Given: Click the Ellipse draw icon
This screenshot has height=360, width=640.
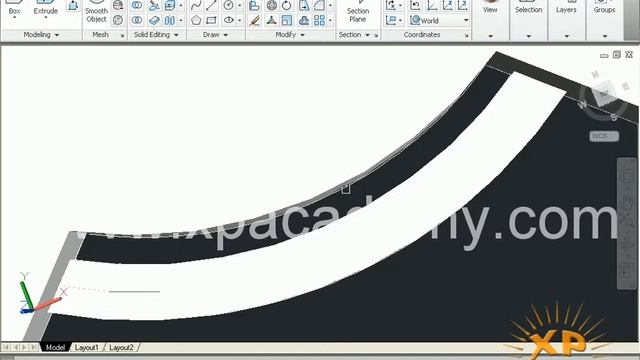Looking at the screenshot, I should 229,20.
